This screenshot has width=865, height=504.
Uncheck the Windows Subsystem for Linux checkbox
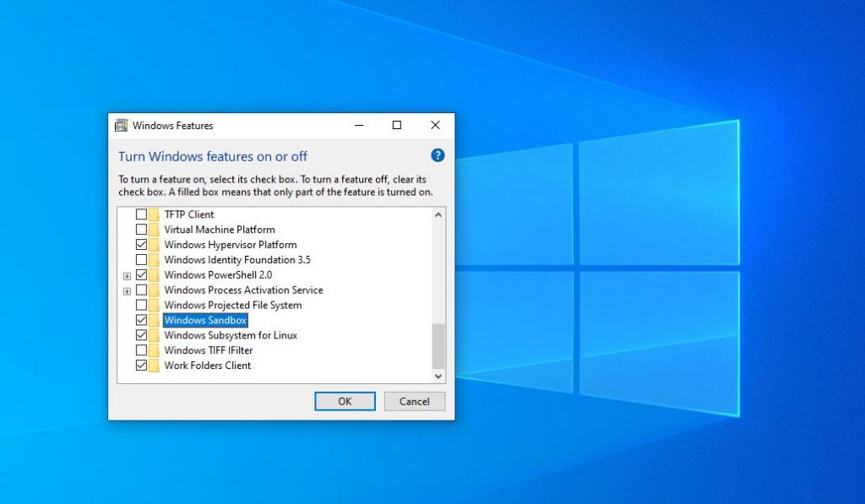(x=141, y=335)
